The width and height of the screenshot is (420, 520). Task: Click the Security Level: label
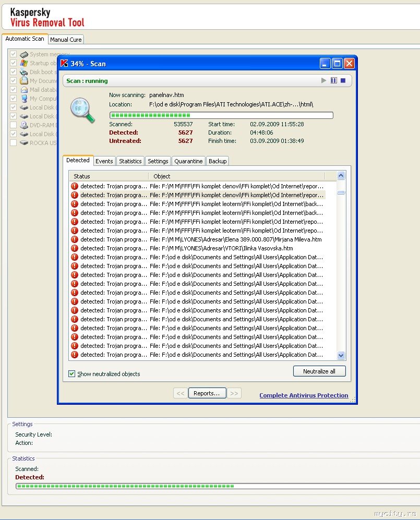[x=33, y=434]
